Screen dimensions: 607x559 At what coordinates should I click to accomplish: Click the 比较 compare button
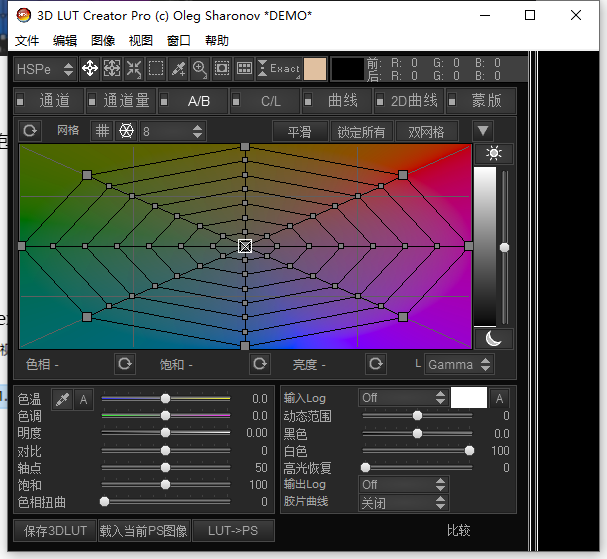(459, 530)
